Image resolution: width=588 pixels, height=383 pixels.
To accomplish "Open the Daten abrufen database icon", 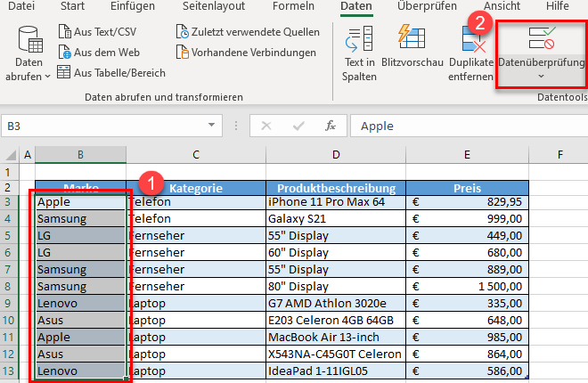I will coord(30,39).
